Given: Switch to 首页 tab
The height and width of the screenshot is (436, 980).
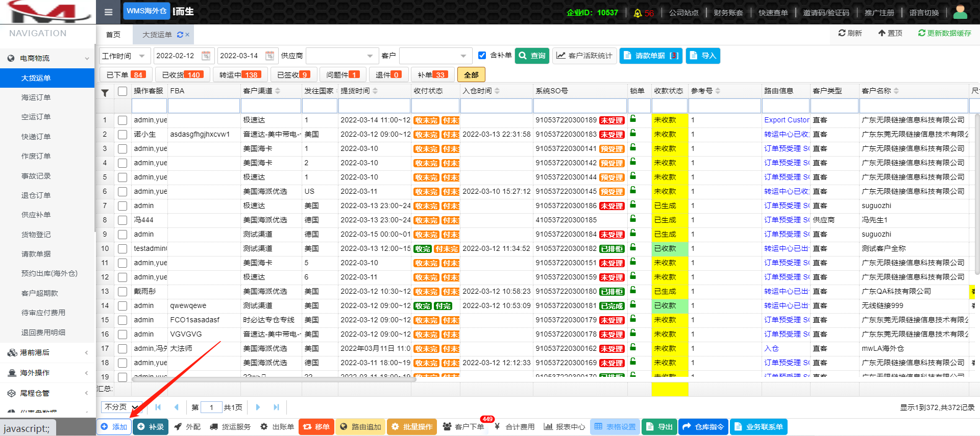Looking at the screenshot, I should pos(113,35).
